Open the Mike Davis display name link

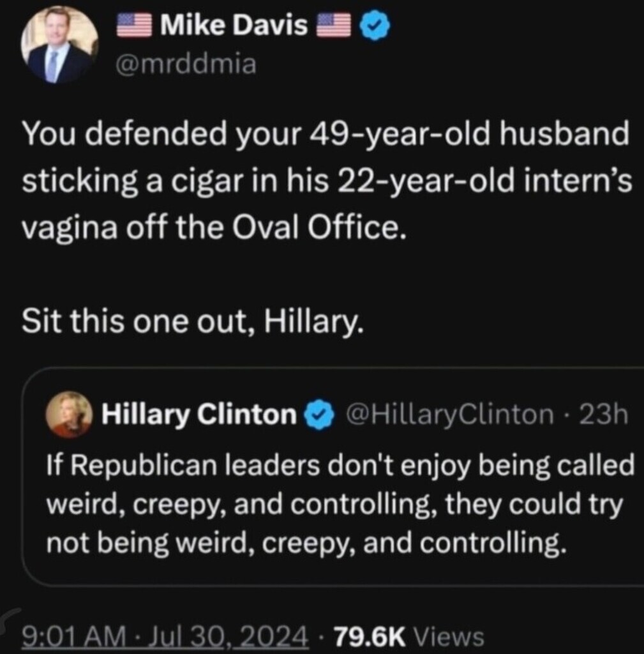[x=234, y=26]
